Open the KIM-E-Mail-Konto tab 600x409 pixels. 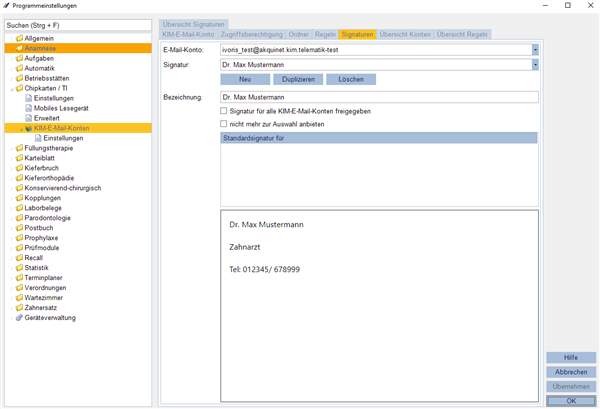(188, 34)
